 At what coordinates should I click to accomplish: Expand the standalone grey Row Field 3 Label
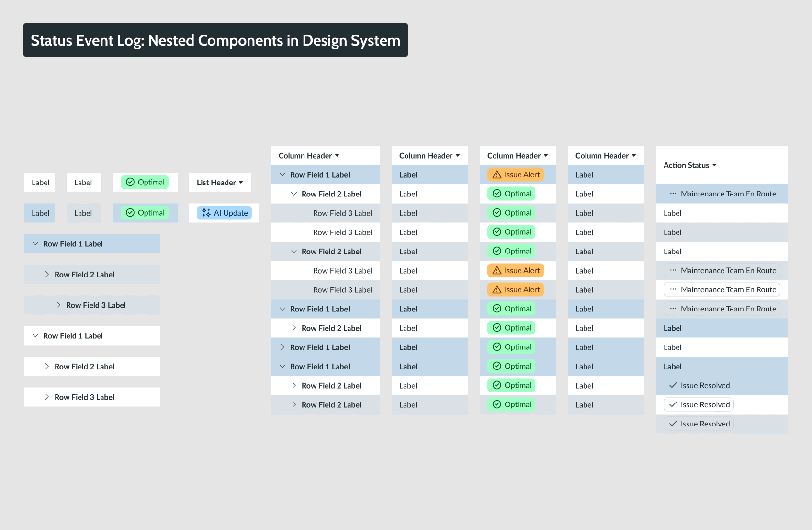[x=58, y=305]
